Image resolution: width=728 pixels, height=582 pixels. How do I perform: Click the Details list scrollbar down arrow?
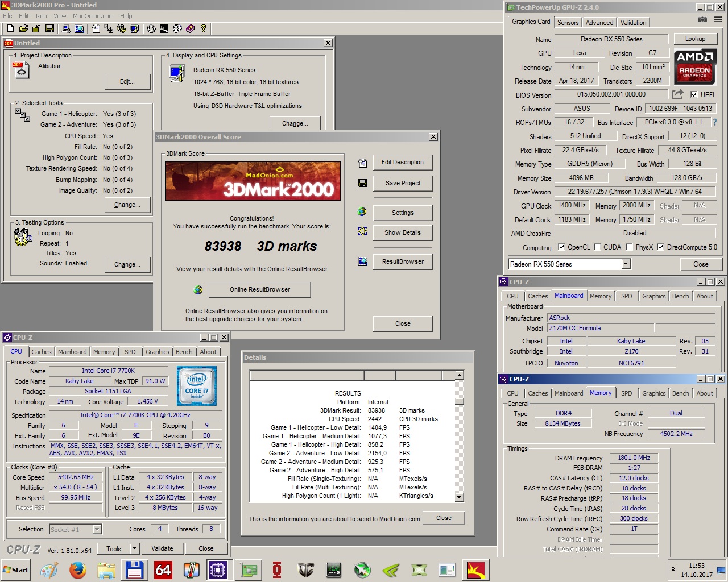click(x=460, y=497)
